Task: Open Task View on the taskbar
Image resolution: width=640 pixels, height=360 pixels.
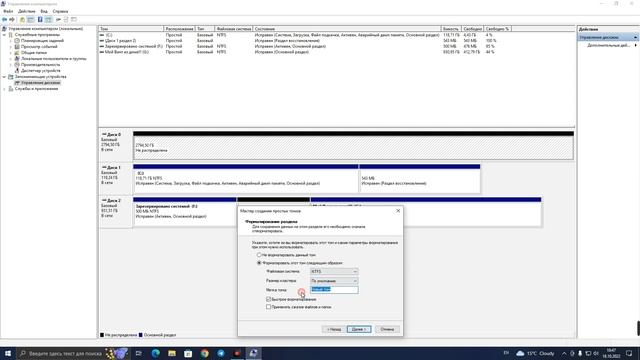Action: 139,353
